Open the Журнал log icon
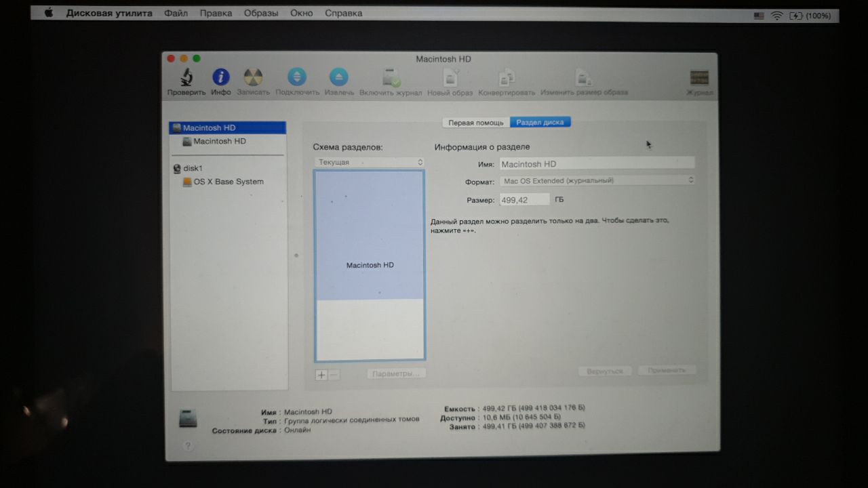This screenshot has height=488, width=868. (x=699, y=77)
